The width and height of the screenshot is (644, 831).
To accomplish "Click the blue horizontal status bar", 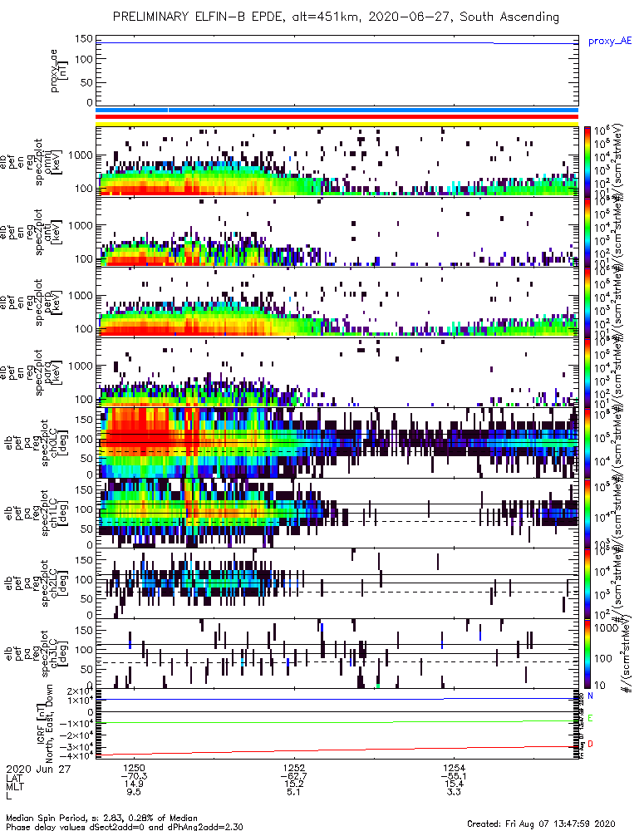I will [x=337, y=110].
